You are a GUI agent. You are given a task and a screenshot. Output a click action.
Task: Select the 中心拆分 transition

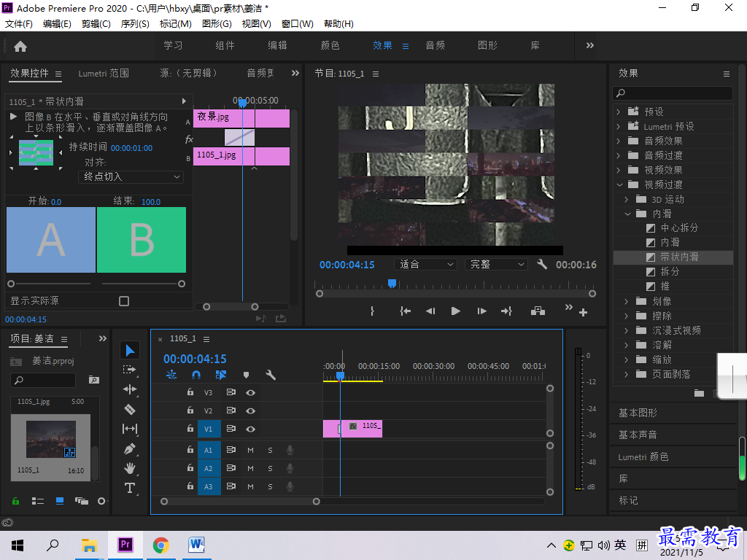pos(679,228)
